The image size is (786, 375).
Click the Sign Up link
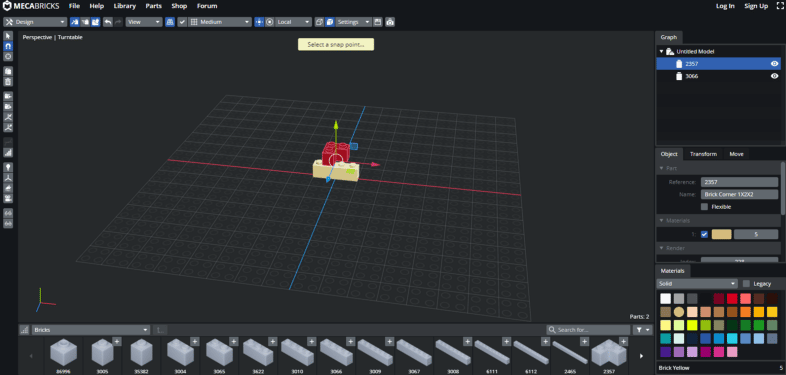coord(756,6)
